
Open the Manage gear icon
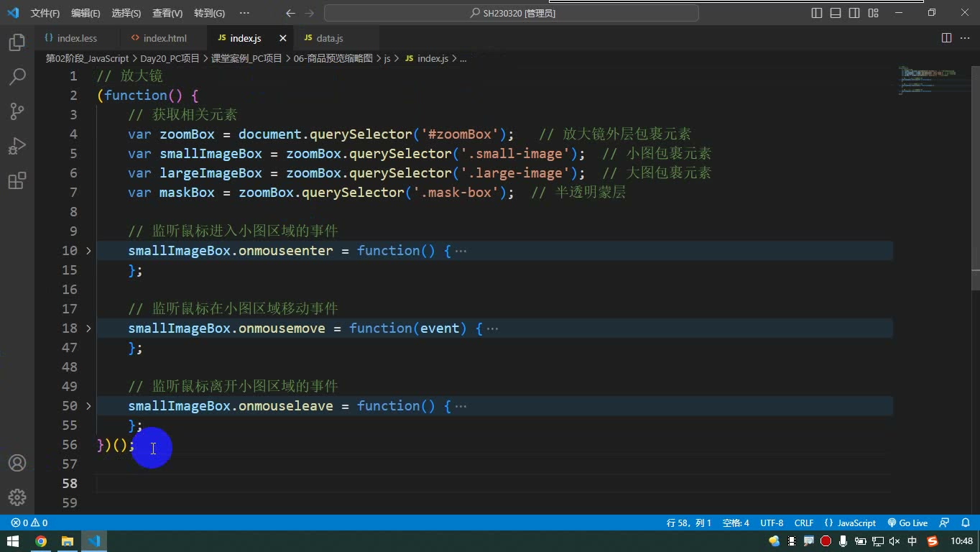[17, 497]
